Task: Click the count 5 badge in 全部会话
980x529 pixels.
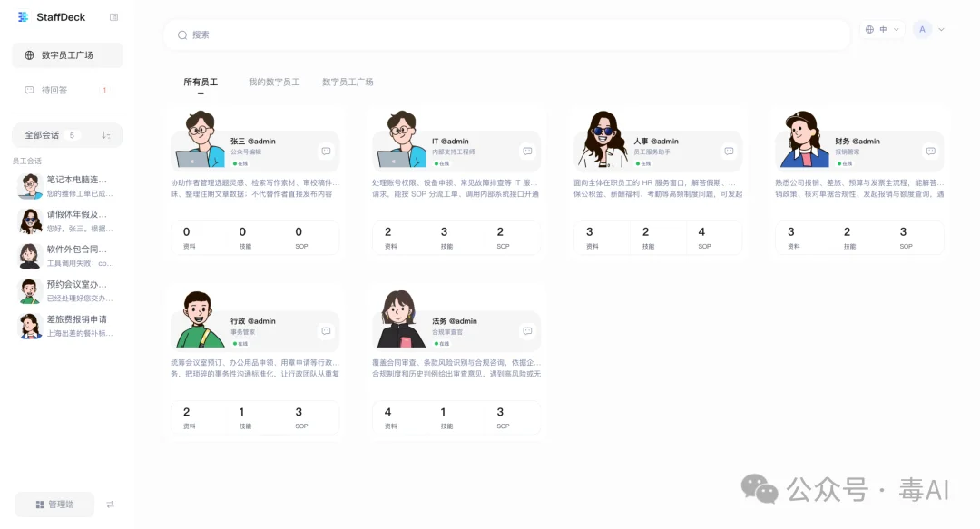Action: click(x=72, y=135)
